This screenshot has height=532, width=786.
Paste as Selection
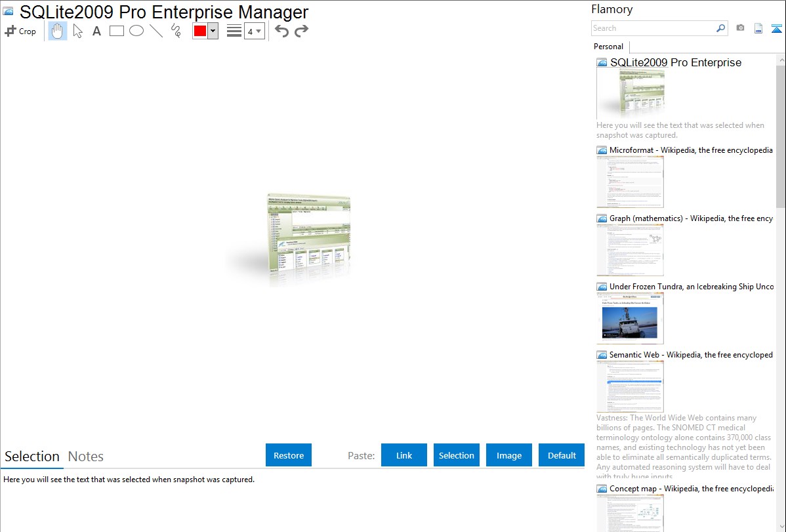[x=457, y=455]
